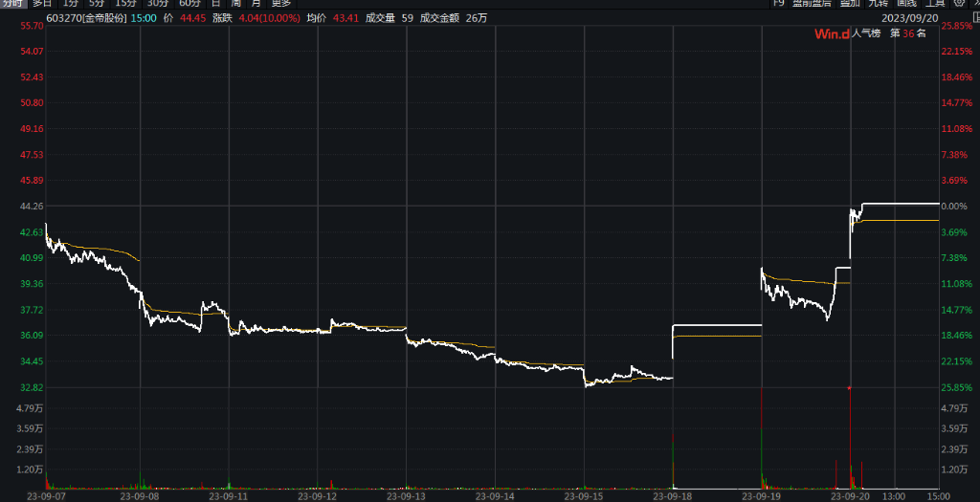Select the 60分 period tab
980x502 pixels.
pyautogui.click(x=189, y=4)
